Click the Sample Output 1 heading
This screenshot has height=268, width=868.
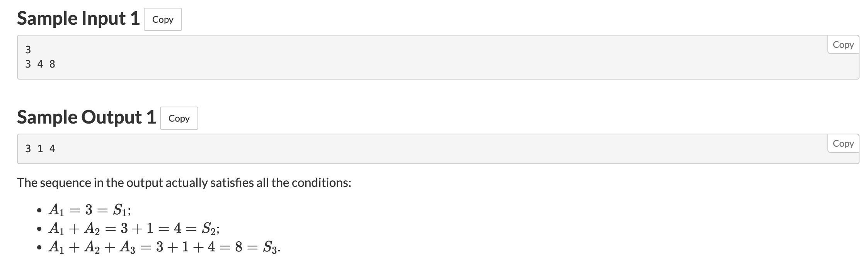[x=87, y=117]
